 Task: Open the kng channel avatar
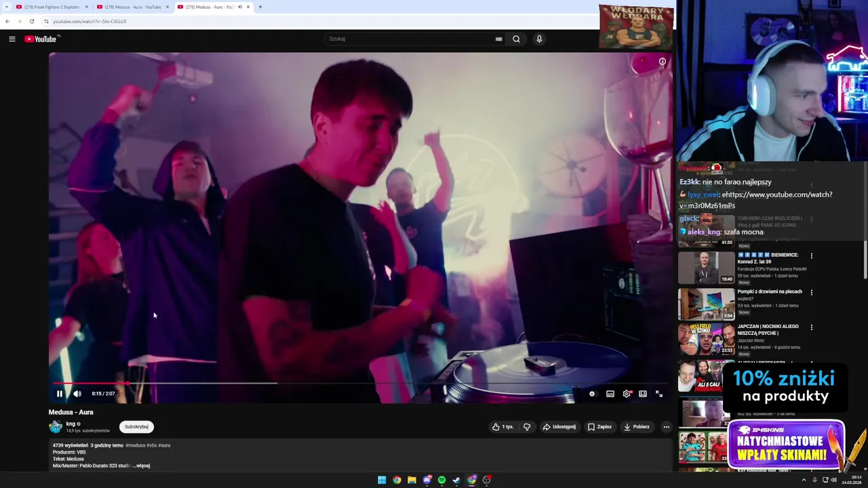pyautogui.click(x=56, y=427)
